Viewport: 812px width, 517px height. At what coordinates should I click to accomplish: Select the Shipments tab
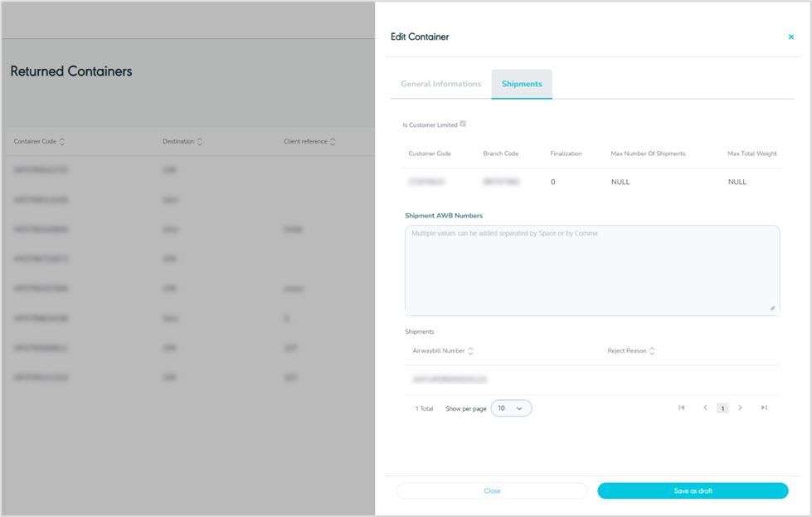click(x=522, y=84)
